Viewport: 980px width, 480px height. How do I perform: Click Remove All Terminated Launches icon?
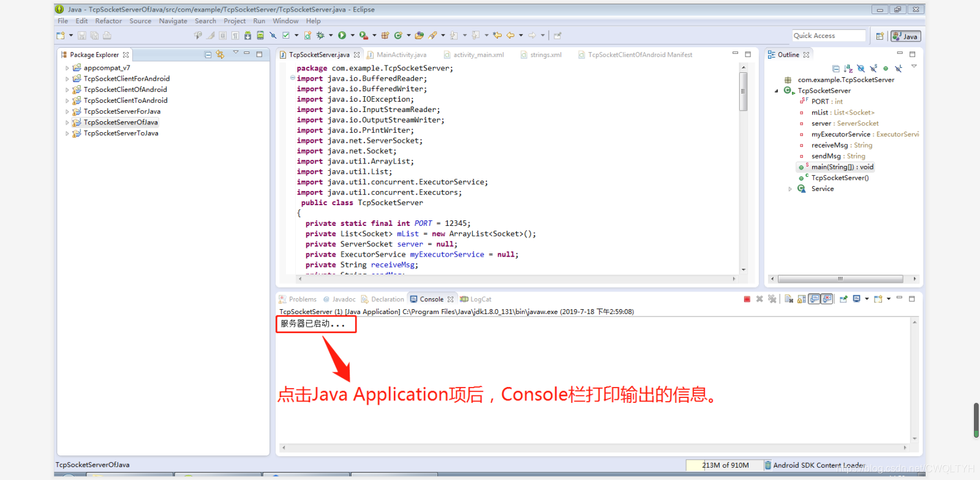click(772, 299)
